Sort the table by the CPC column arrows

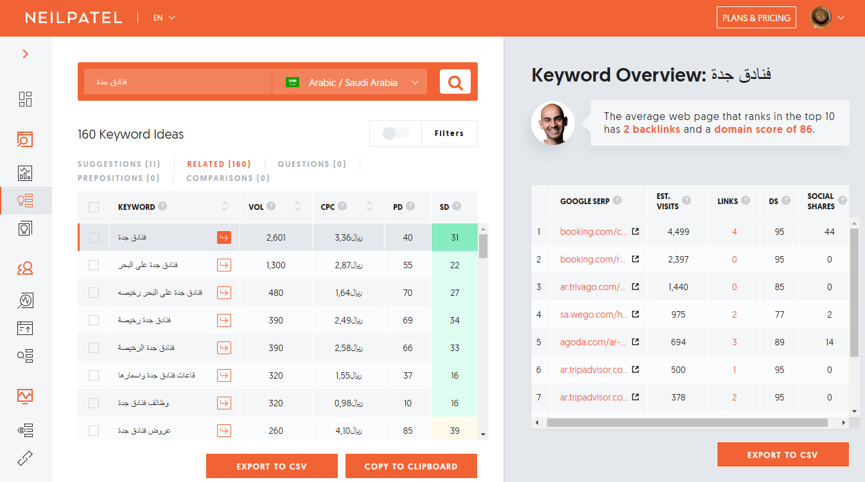tap(369, 206)
